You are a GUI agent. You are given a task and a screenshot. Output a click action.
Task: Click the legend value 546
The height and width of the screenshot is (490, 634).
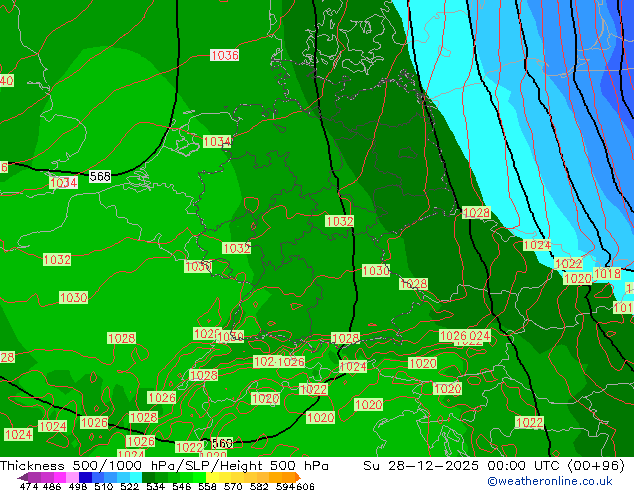point(181,486)
